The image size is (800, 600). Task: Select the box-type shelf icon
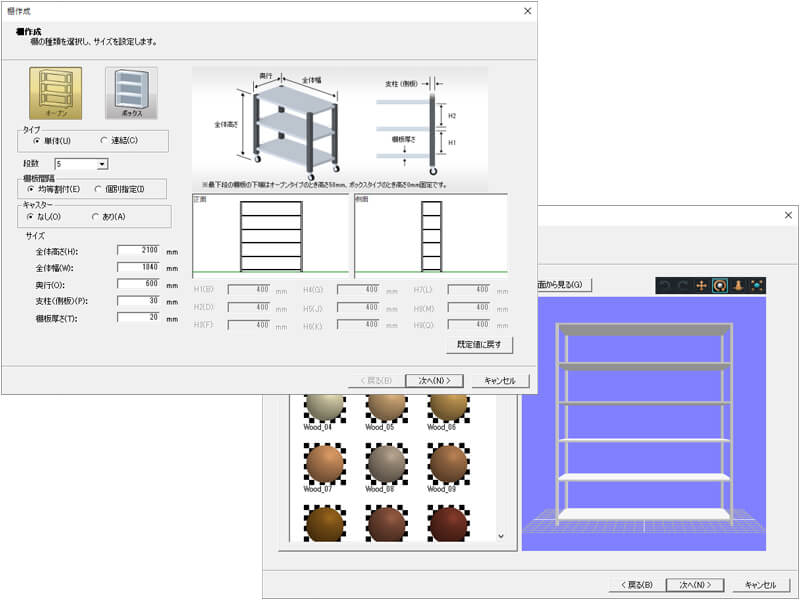pos(131,93)
